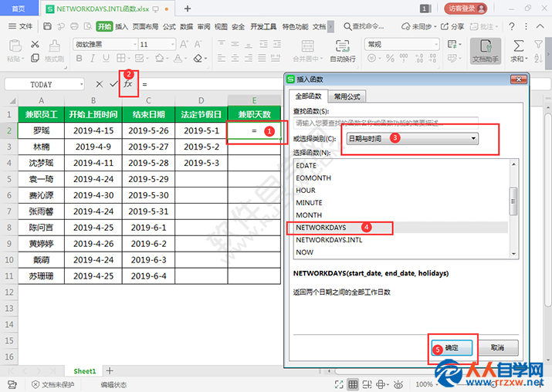This screenshot has height=392, width=552.
Task: Open a new document tab with plus
Action: [x=188, y=8]
